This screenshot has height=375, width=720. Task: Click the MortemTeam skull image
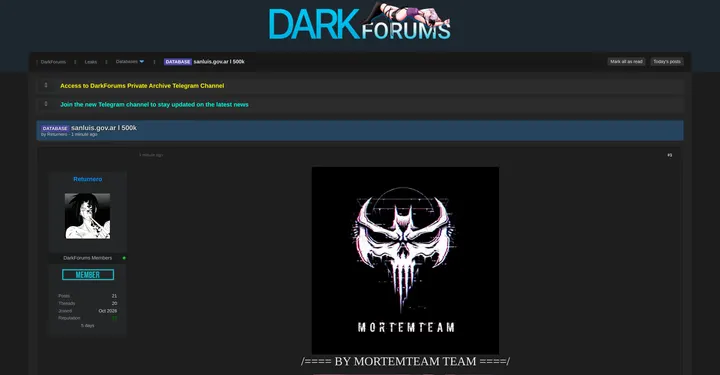coord(405,260)
